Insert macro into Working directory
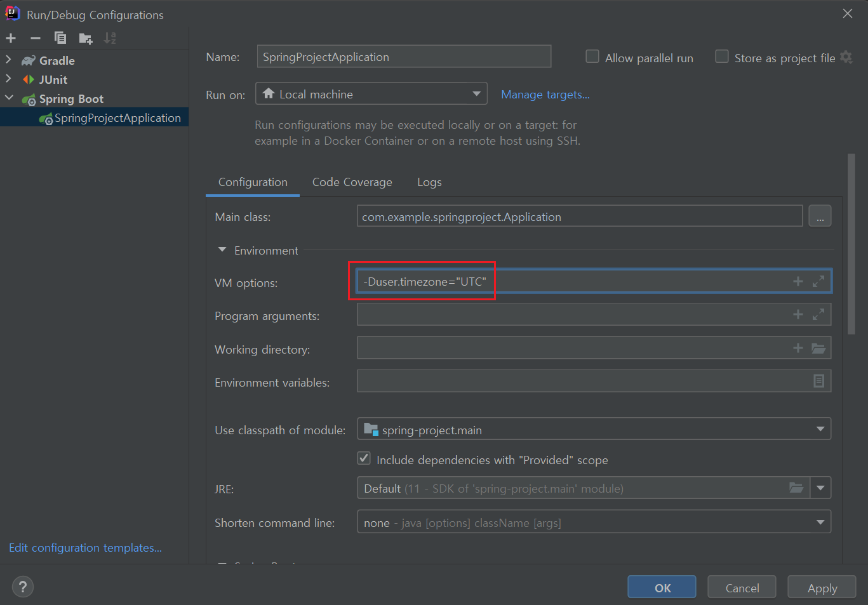This screenshot has width=868, height=605. 798,348
